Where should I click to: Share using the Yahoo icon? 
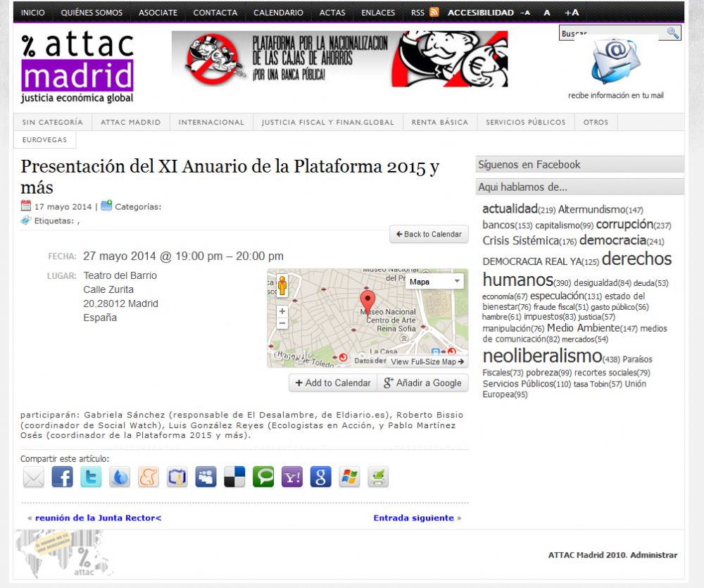point(292,477)
